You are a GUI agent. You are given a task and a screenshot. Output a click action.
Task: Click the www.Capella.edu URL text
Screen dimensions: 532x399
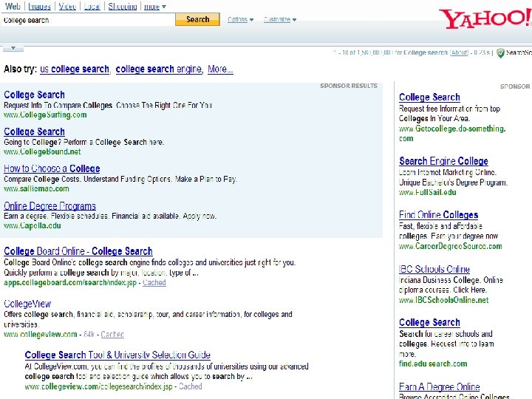coord(33,225)
